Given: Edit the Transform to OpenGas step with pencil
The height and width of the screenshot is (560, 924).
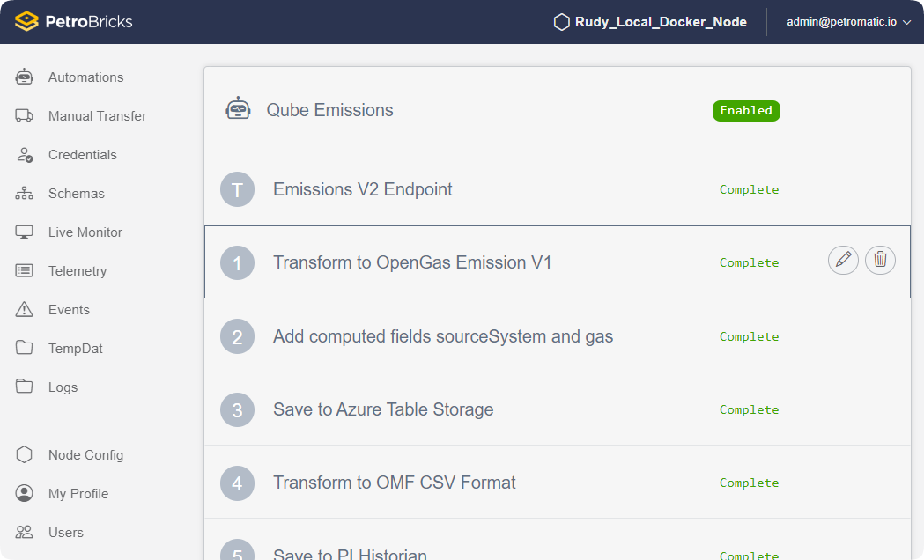Looking at the screenshot, I should [843, 260].
